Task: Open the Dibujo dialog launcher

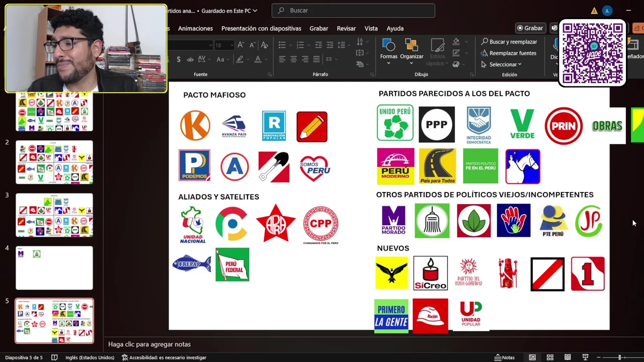Action: pos(472,74)
